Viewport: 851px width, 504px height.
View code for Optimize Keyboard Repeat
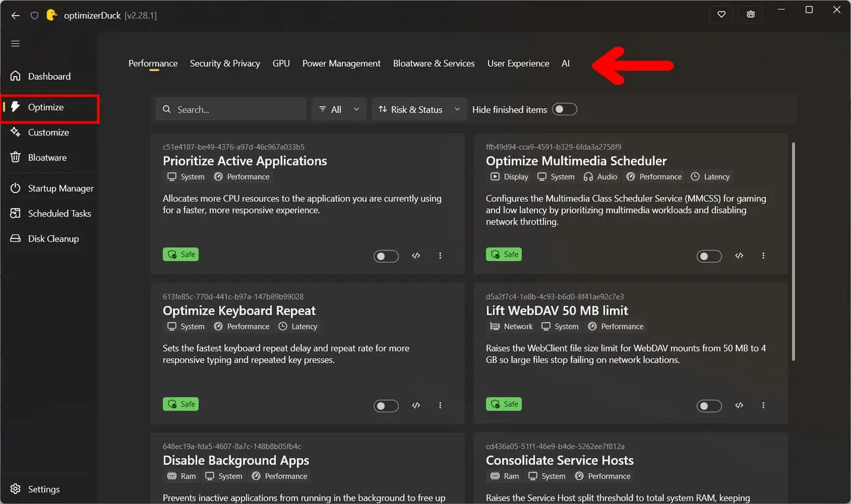(416, 406)
